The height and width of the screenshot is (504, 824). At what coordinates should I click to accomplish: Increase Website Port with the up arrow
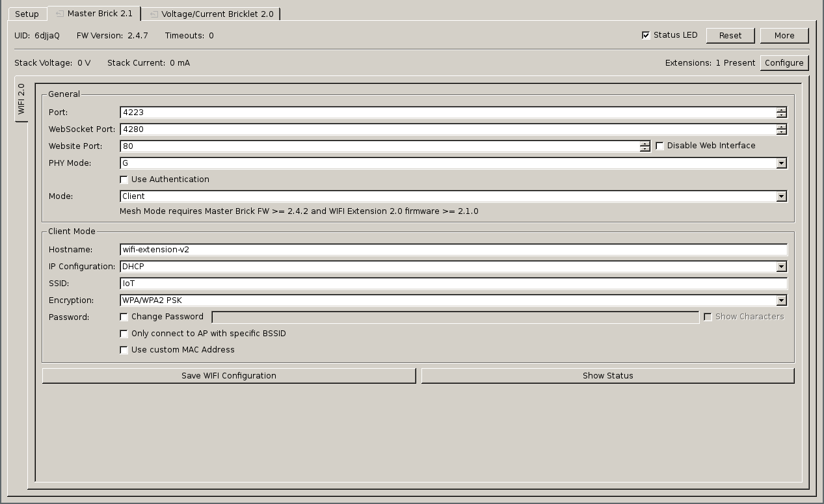tap(645, 144)
